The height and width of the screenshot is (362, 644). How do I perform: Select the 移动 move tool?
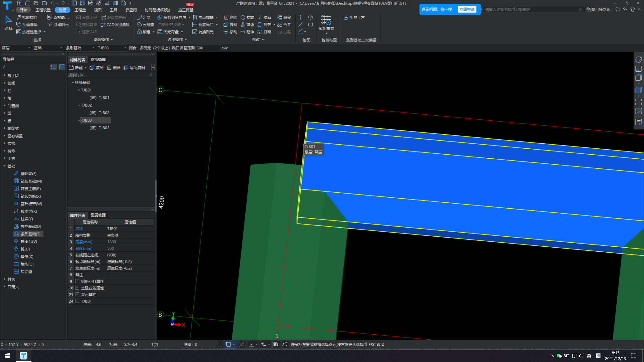pyautogui.click(x=231, y=32)
